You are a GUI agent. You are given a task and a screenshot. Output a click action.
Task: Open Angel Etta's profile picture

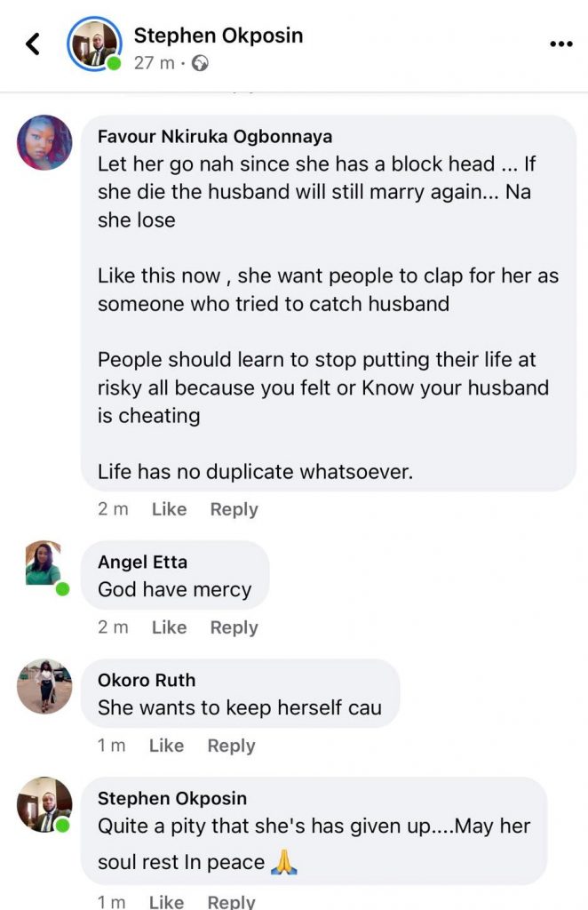[x=44, y=564]
